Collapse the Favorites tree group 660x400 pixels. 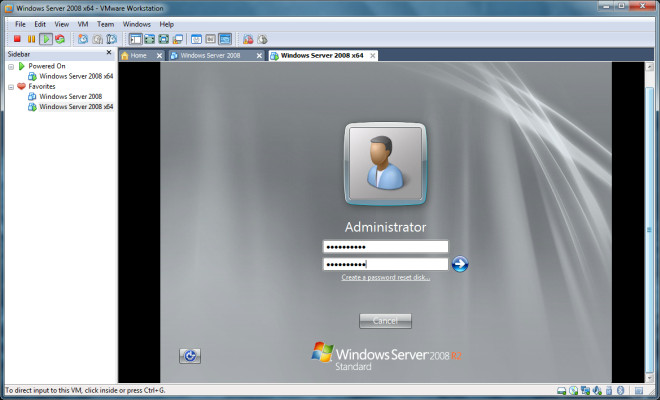point(11,87)
